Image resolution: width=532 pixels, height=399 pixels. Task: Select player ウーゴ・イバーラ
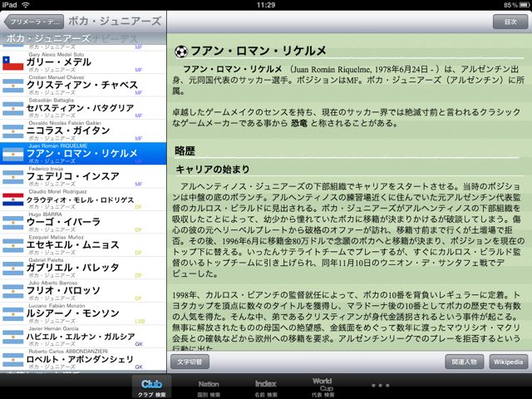[x=83, y=222]
